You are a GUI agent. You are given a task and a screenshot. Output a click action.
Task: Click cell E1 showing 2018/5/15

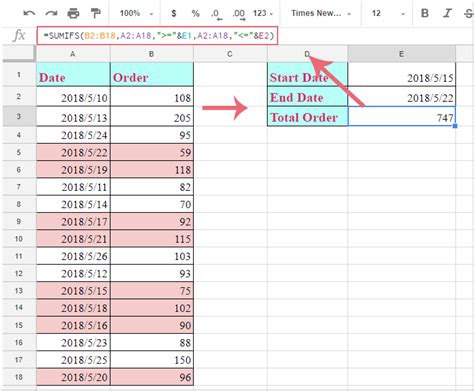[x=401, y=74]
